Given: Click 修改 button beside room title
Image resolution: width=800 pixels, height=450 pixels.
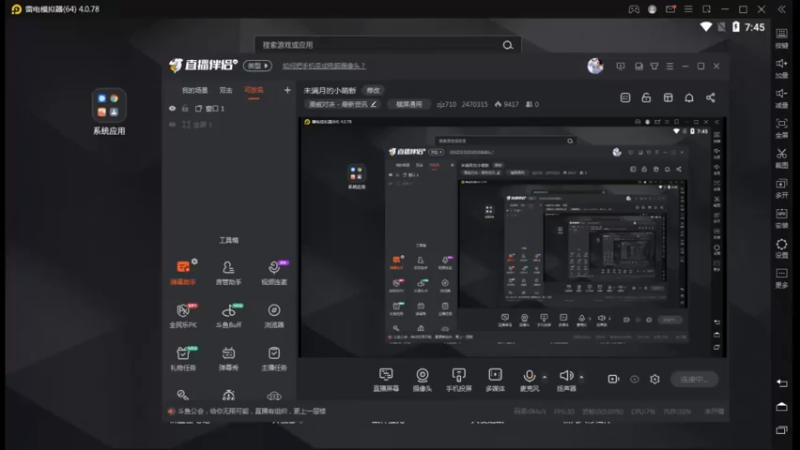Looking at the screenshot, I should [x=373, y=90].
